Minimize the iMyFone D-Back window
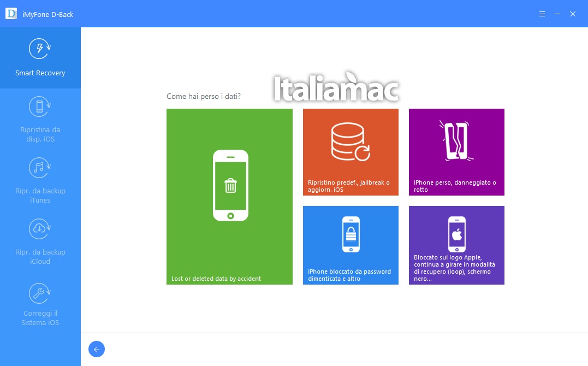Screen dimensions: 588x366 (x=557, y=14)
